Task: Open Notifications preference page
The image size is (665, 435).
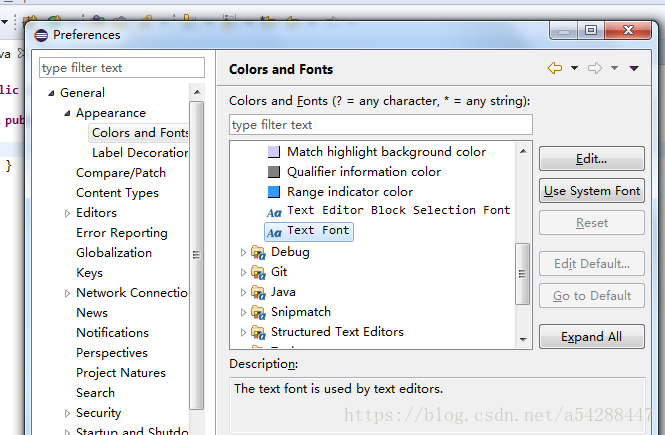Action: pyautogui.click(x=112, y=333)
